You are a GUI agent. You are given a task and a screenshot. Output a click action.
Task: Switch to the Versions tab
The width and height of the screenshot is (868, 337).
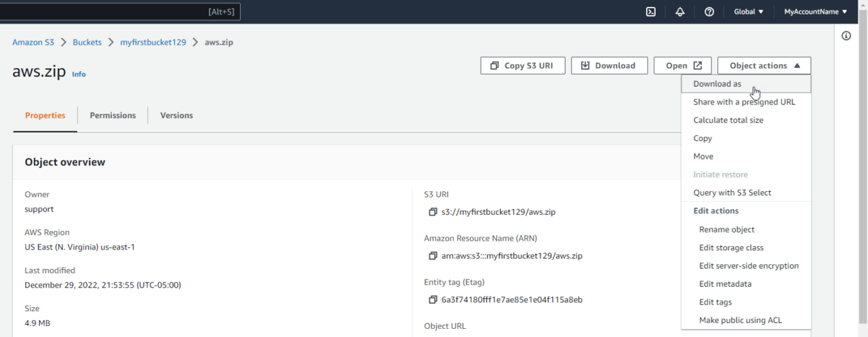click(176, 115)
